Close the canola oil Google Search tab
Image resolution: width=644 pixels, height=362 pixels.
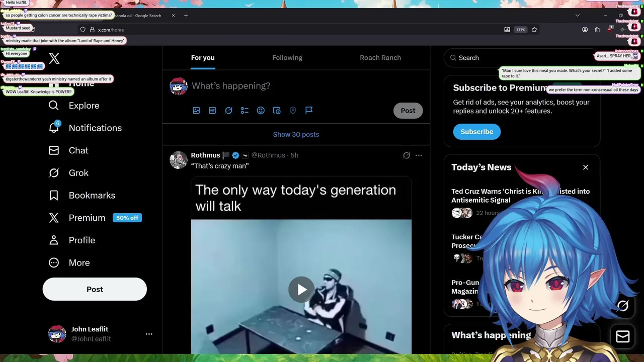(173, 16)
